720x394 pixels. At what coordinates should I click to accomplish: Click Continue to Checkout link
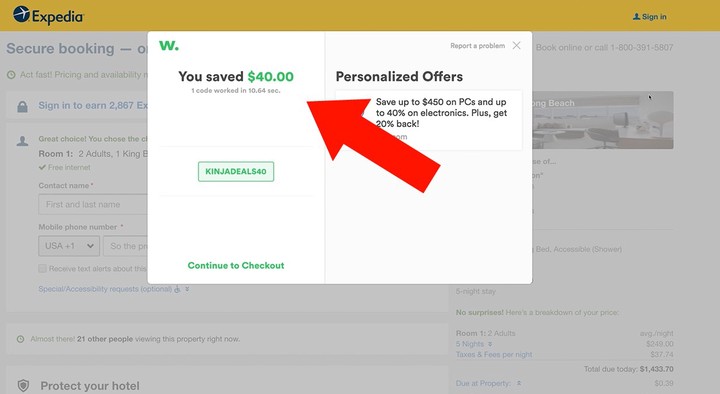tap(236, 265)
